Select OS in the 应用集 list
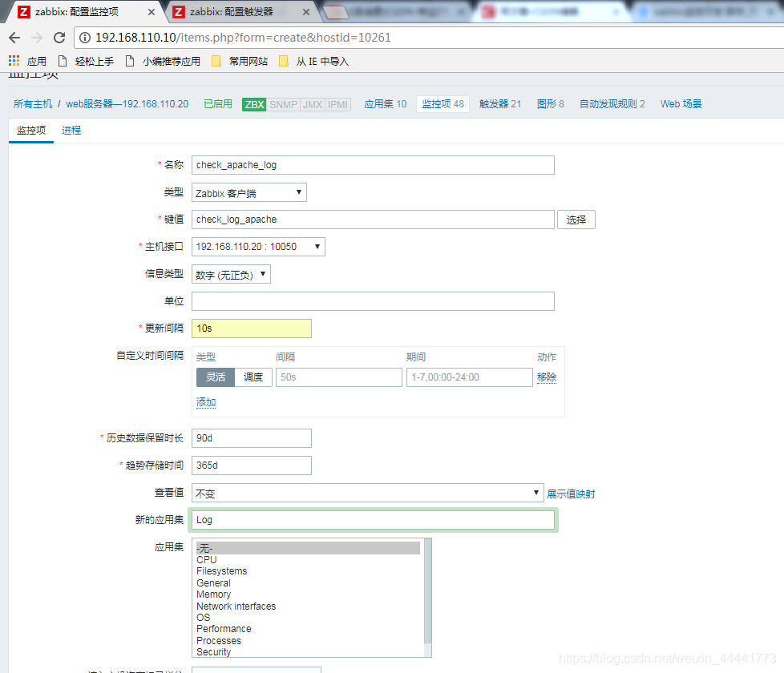 click(x=308, y=618)
